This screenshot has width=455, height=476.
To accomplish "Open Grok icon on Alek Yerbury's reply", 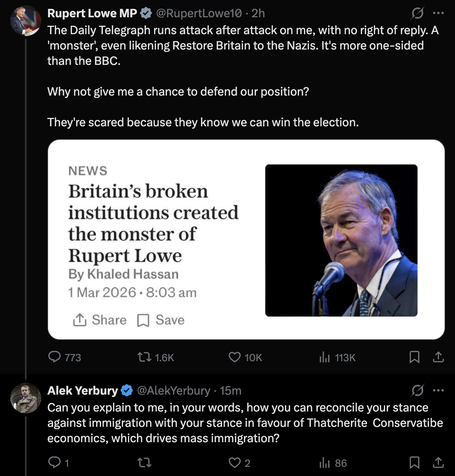I will pos(417,391).
